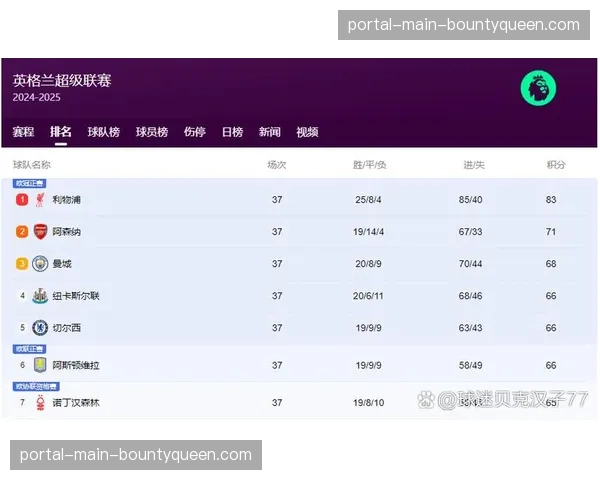Click the rank number 5
The height and width of the screenshot is (480, 600).
coord(22,328)
